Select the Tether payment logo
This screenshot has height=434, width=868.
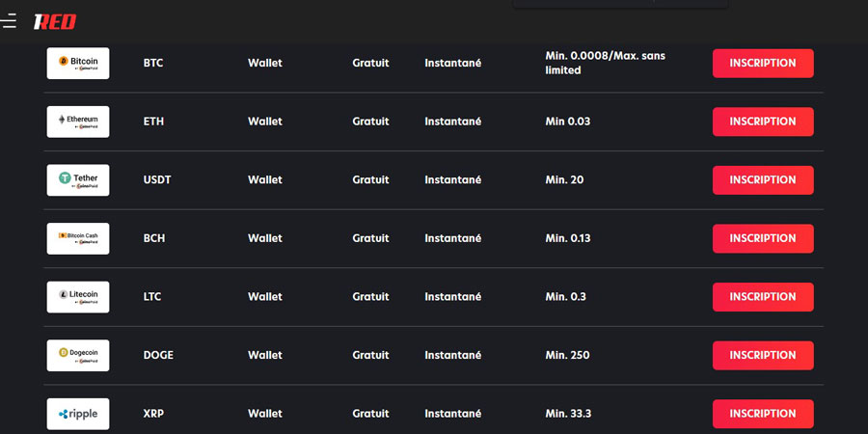[x=78, y=179]
